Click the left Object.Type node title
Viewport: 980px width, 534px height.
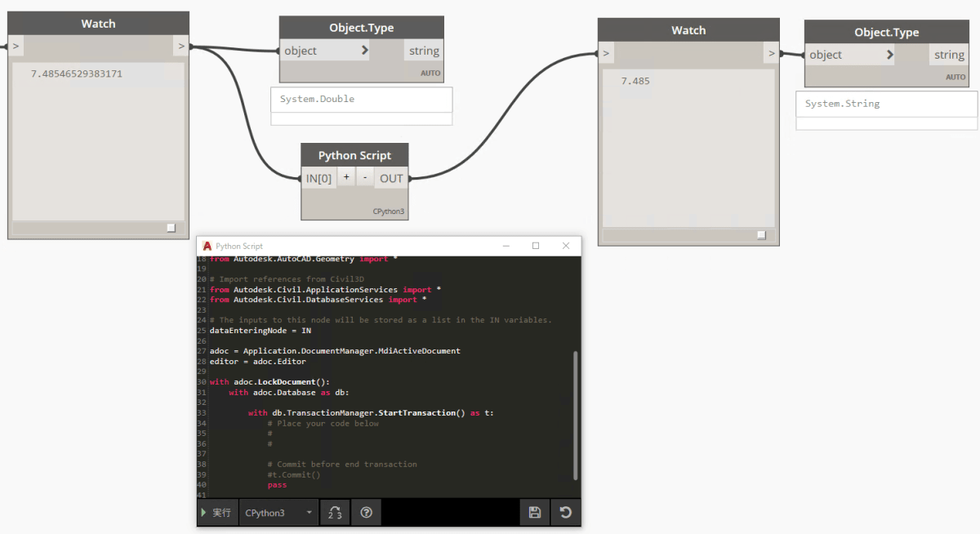(x=362, y=28)
